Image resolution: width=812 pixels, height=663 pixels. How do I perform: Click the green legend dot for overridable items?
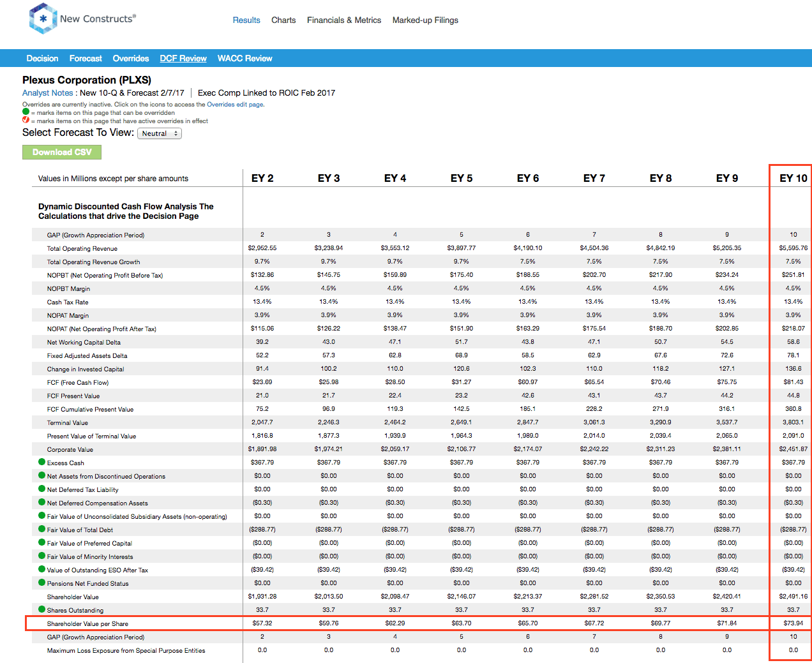coord(26,112)
